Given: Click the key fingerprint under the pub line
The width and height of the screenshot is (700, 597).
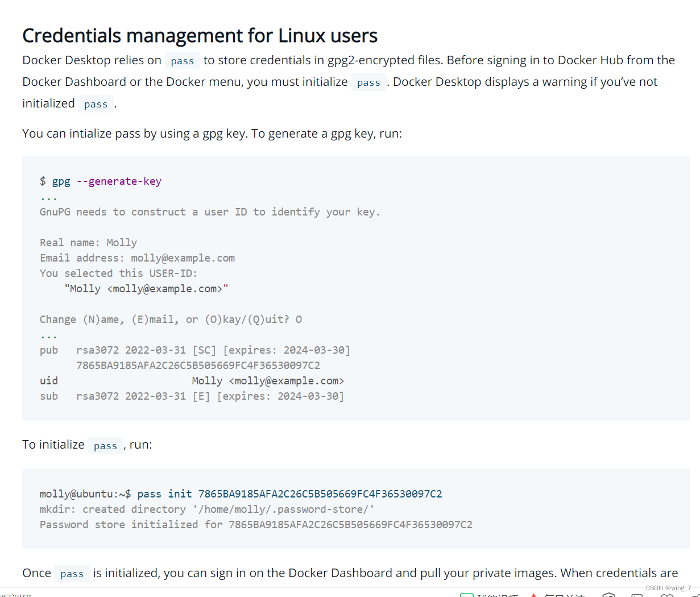Looking at the screenshot, I should pos(198,366).
